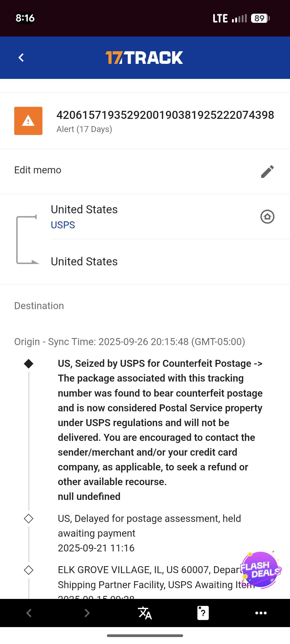The width and height of the screenshot is (290, 644).
Task: Open the USPS carrier link
Action: 63,225
